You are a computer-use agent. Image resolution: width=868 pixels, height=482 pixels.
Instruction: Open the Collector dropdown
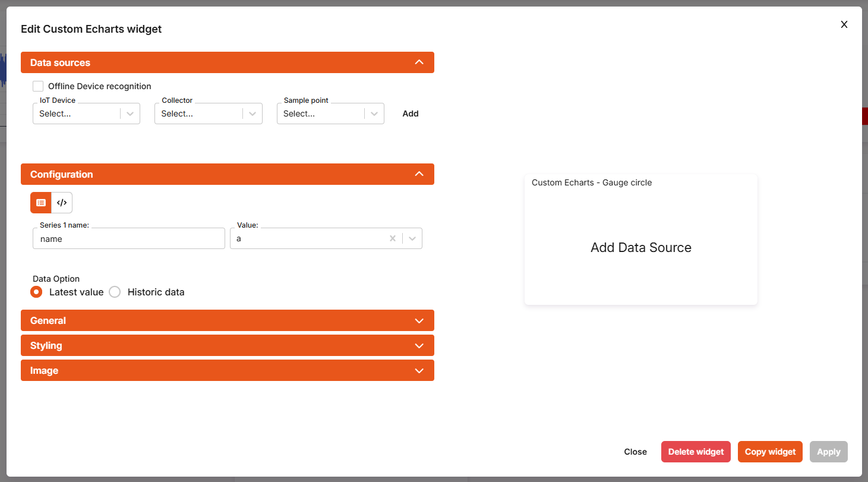(x=209, y=114)
